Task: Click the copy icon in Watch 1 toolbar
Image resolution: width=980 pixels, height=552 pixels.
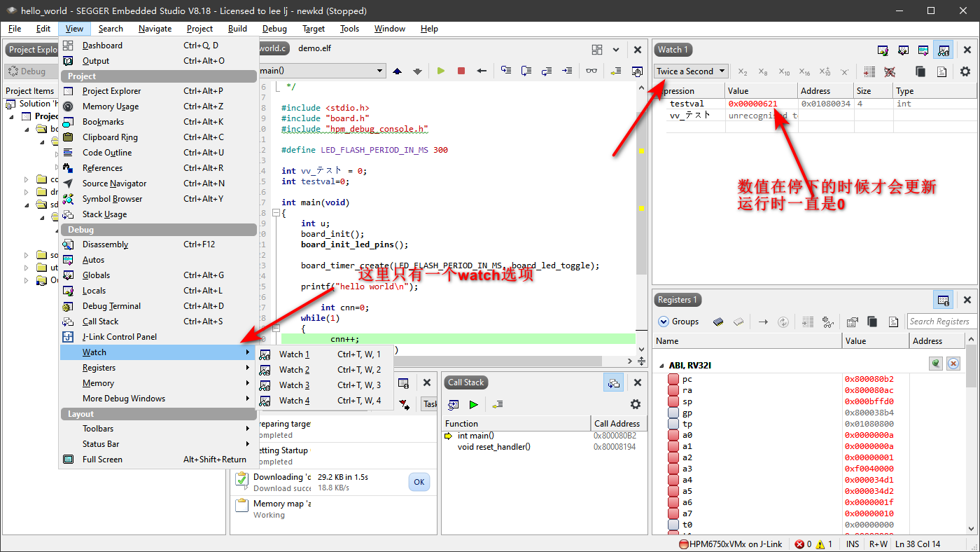Action: (x=920, y=71)
